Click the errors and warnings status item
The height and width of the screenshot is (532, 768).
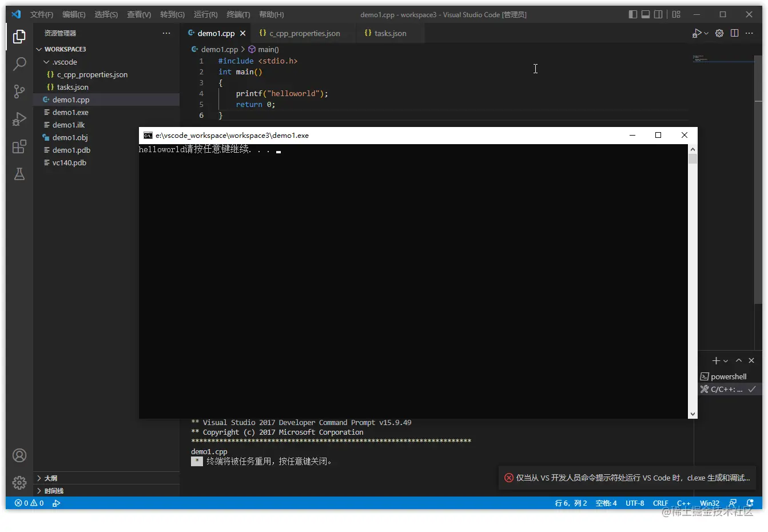pos(29,503)
